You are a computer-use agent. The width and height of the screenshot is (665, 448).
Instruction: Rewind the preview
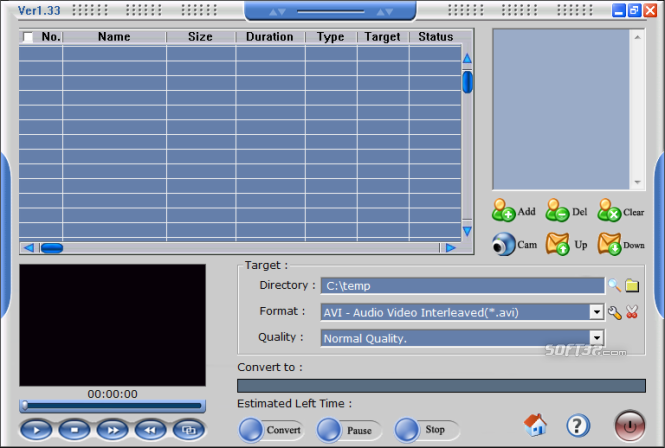click(x=151, y=430)
